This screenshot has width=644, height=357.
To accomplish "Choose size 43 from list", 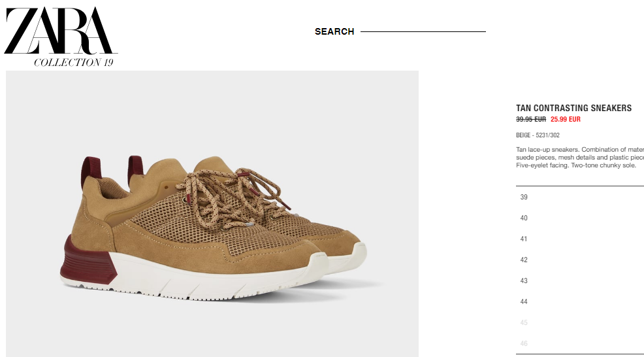I will point(580,281).
